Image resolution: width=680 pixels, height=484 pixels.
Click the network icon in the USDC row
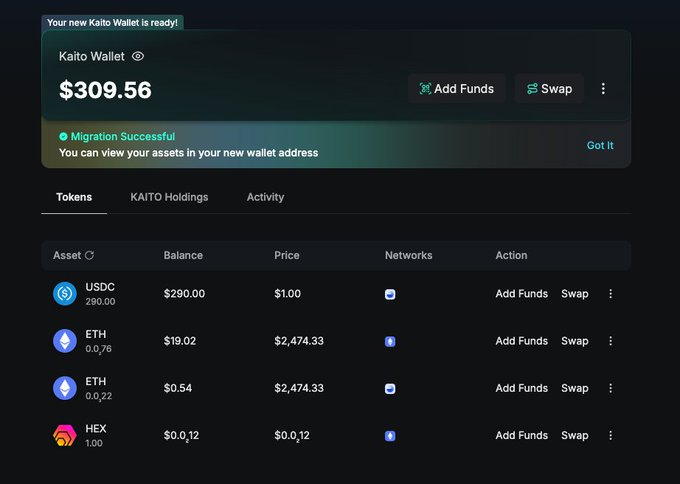(390, 294)
